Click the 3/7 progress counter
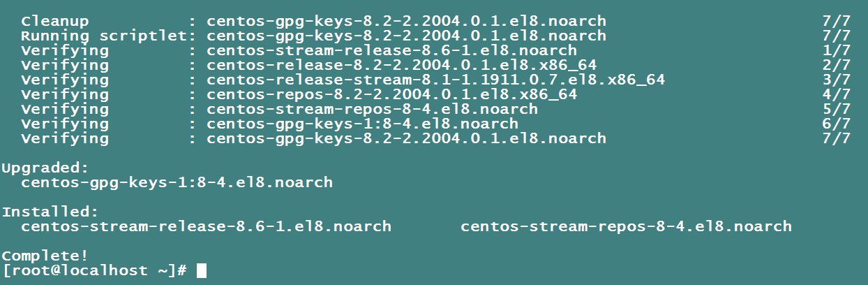The height and width of the screenshot is (285, 868). (x=836, y=80)
